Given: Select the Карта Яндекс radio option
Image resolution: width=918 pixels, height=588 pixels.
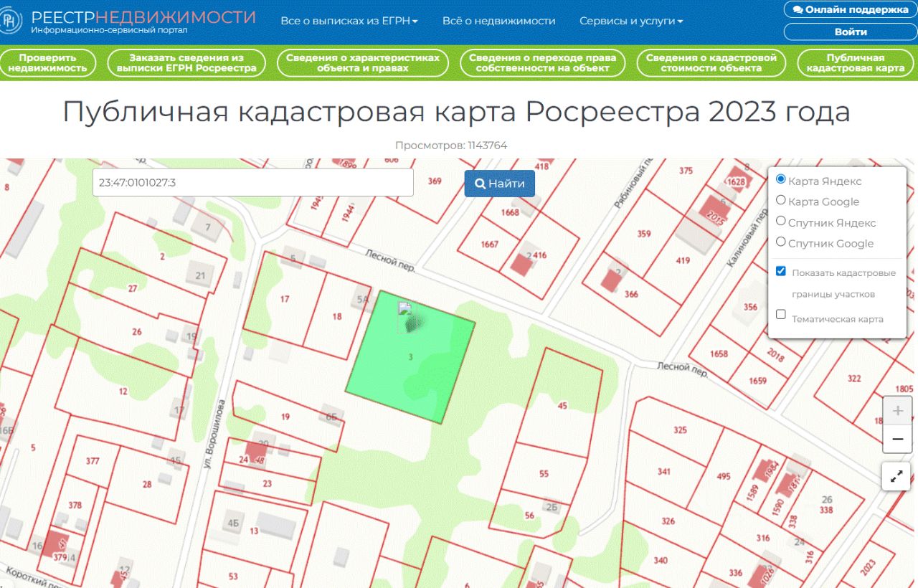Looking at the screenshot, I should (781, 179).
